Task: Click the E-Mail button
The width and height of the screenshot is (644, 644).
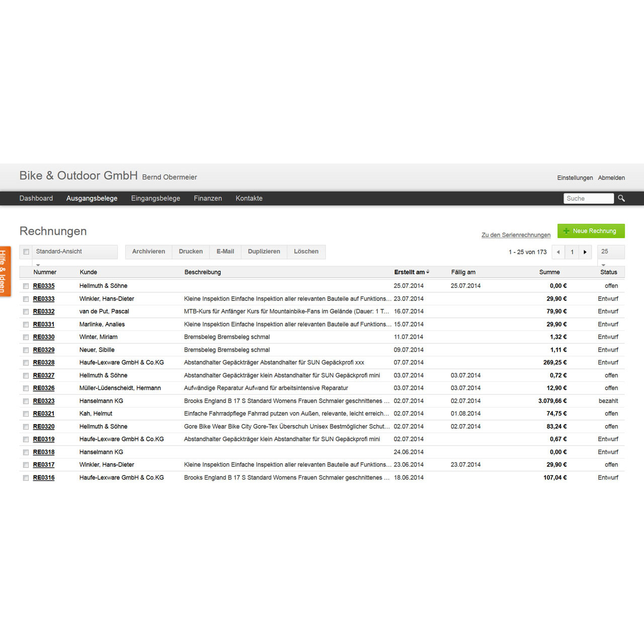Action: click(225, 252)
